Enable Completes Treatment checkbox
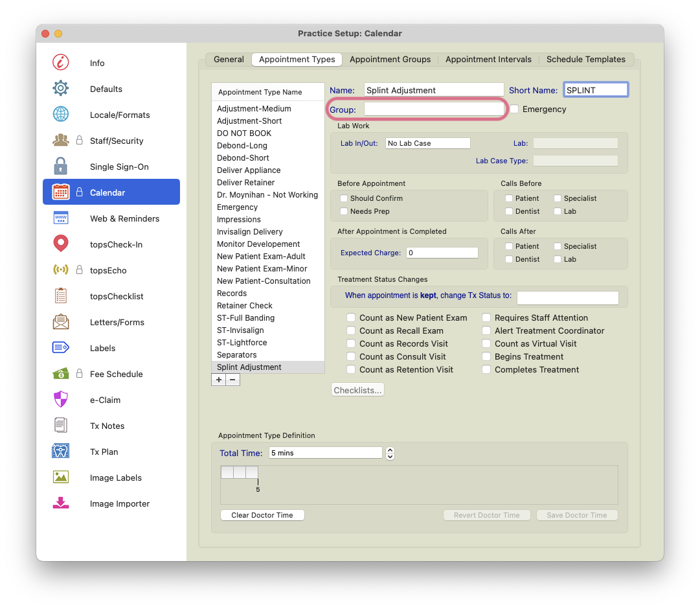Screen dimensions: 700x609 click(486, 369)
